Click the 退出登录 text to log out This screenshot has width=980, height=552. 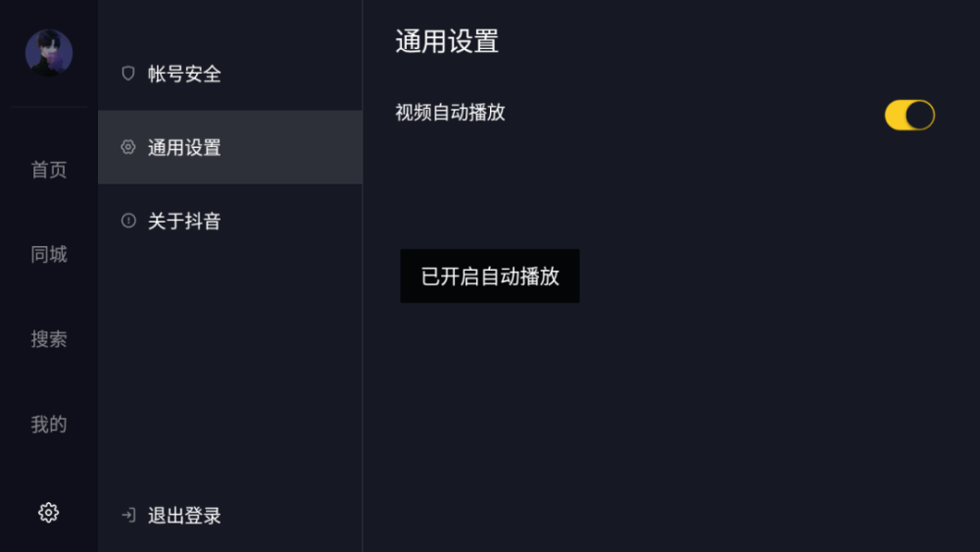184,516
